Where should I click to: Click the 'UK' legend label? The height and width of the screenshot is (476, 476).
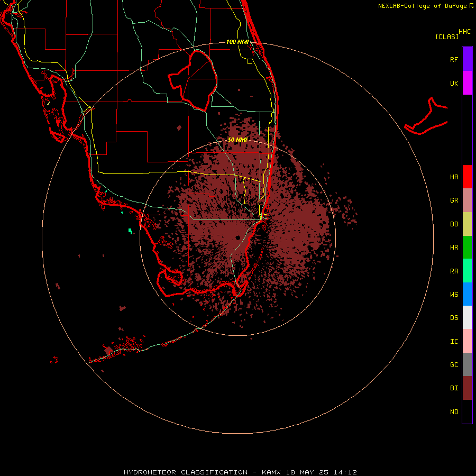[x=454, y=83]
